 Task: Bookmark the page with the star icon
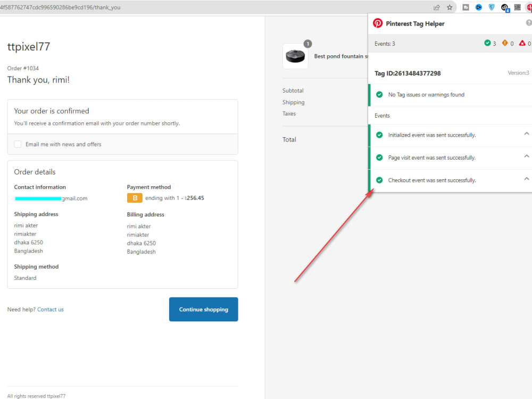click(x=450, y=7)
